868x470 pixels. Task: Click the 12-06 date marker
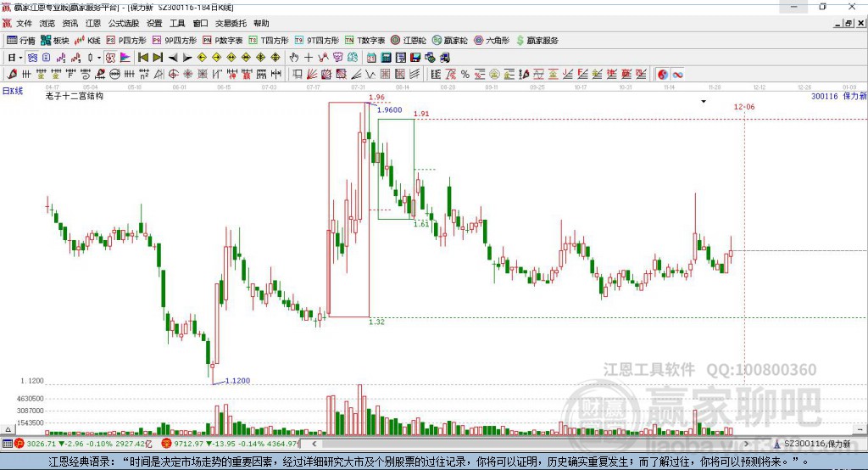744,107
